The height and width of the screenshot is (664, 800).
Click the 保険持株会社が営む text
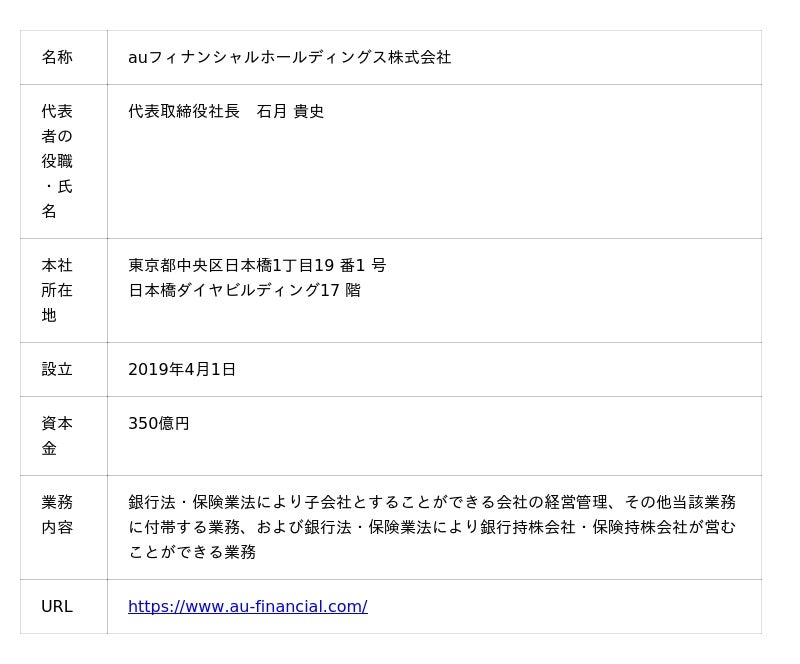point(664,527)
